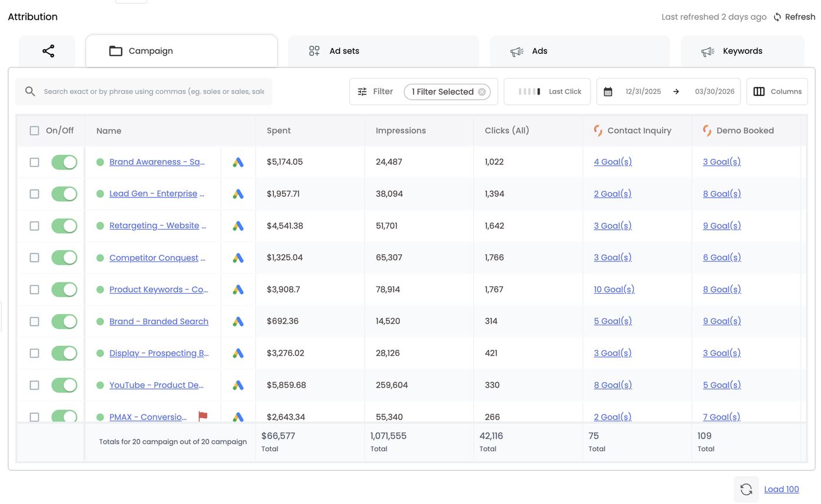821x504 pixels.
Task: Check the Lead Gen - Enterprise row checkbox
Action: (35, 194)
